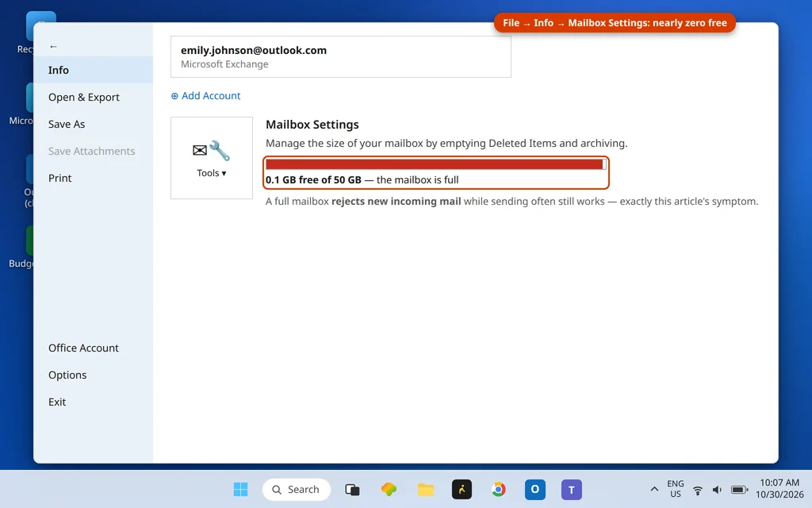
Task: Choose Save As in the sidebar
Action: [94, 124]
